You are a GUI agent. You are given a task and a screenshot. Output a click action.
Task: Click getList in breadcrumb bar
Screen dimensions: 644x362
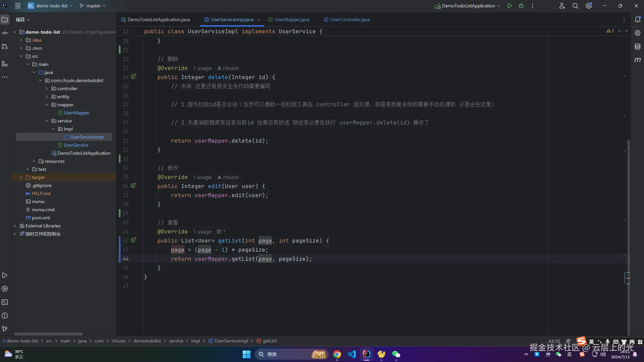pos(267,341)
